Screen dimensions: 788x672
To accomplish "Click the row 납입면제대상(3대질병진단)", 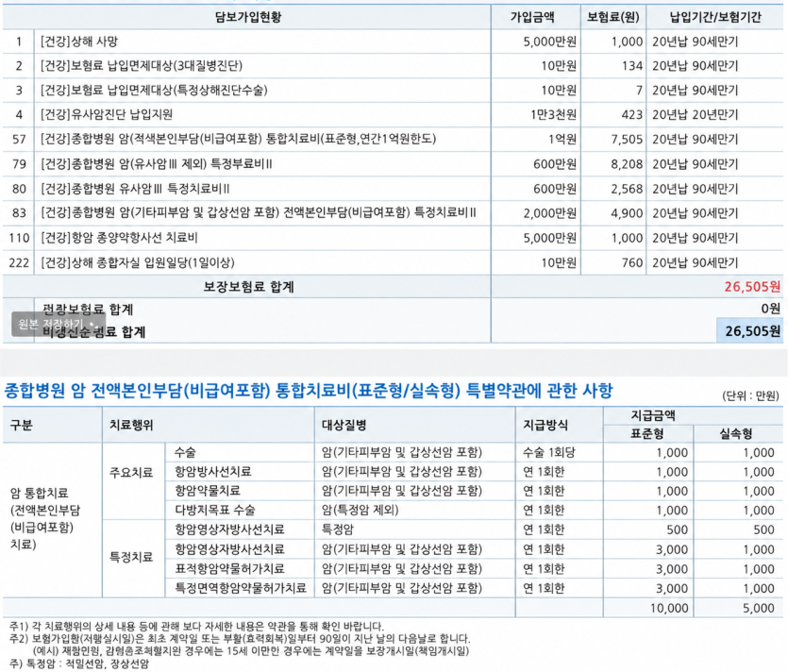I will pos(393,66).
